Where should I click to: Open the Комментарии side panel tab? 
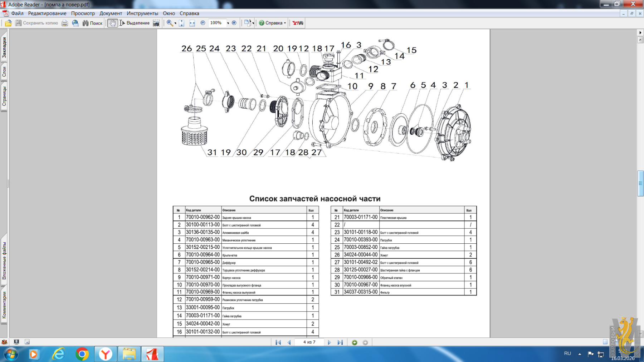click(4, 305)
